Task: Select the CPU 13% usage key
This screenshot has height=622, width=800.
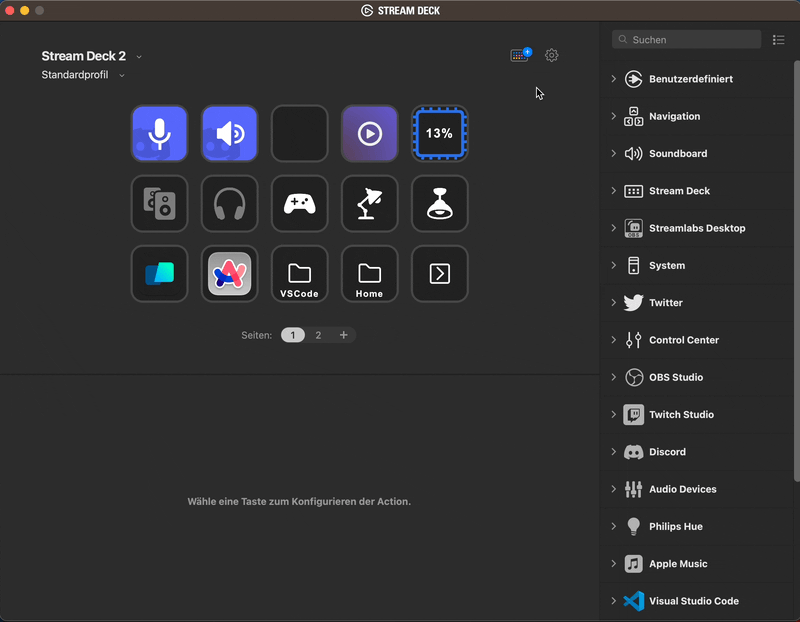Action: [x=439, y=134]
